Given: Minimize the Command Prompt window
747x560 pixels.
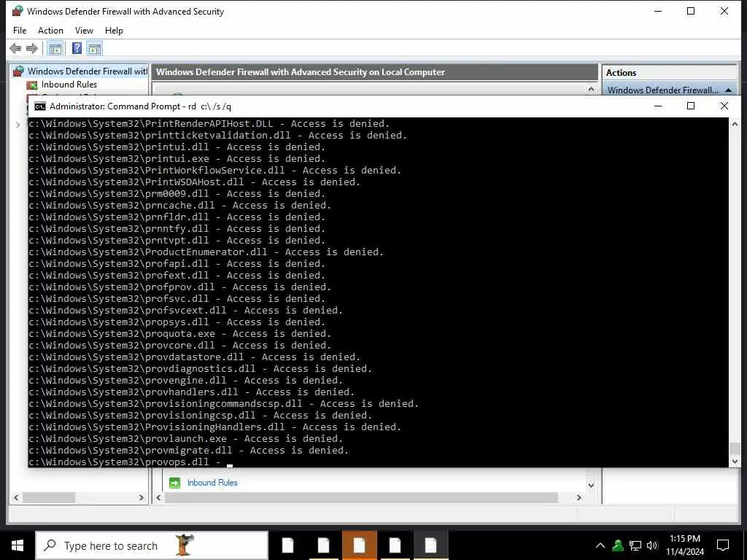Looking at the screenshot, I should (x=658, y=106).
